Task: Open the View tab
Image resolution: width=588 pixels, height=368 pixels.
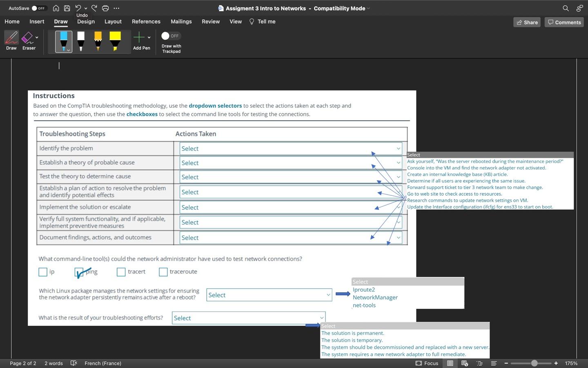Action: click(236, 22)
